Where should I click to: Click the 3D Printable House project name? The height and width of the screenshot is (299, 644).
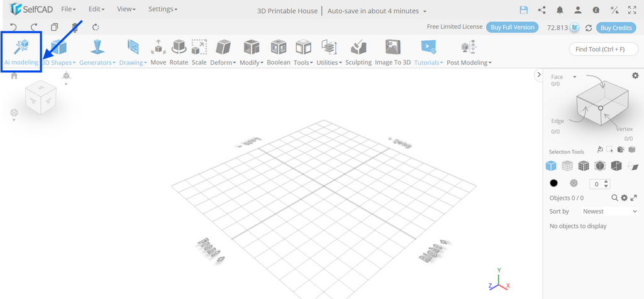click(x=287, y=11)
